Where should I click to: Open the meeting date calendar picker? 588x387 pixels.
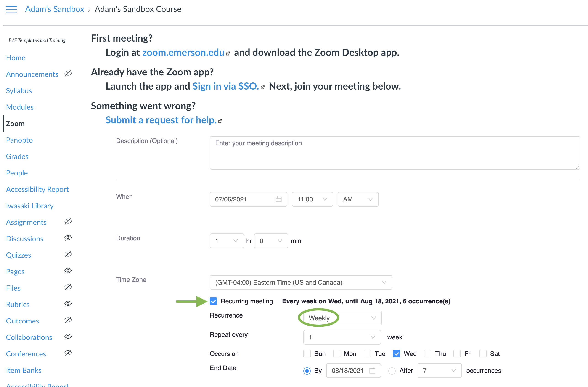(279, 199)
